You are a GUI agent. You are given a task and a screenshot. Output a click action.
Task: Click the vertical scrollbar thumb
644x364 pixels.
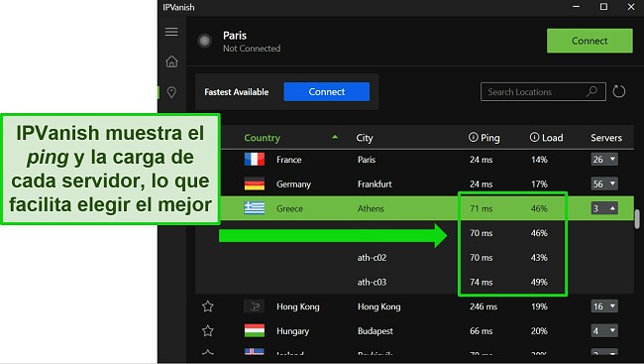pos(637,219)
